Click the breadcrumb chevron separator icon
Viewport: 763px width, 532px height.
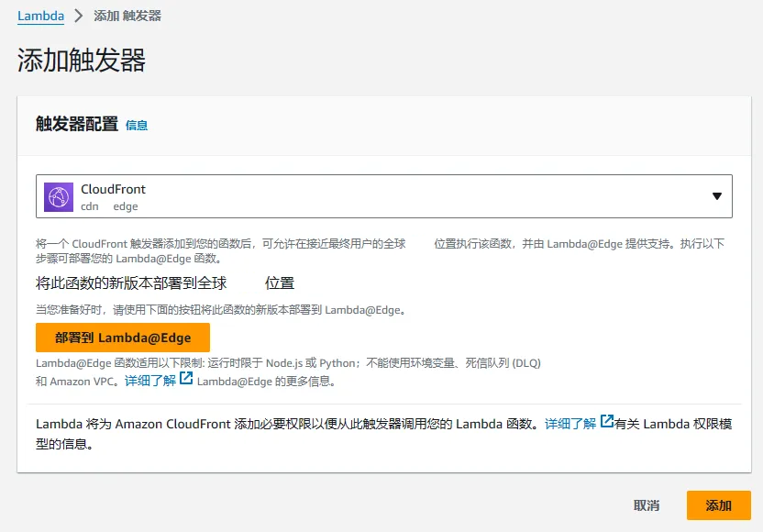(78, 17)
